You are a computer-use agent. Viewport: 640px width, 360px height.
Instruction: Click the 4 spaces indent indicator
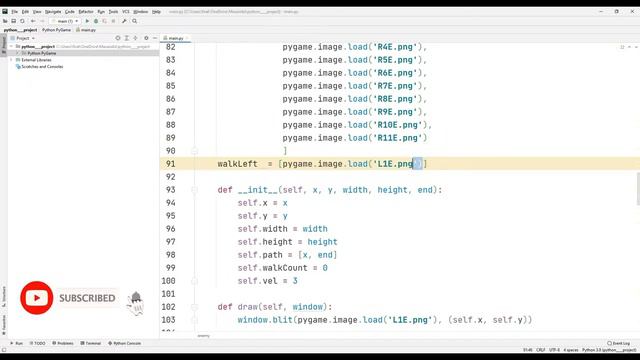tap(571, 350)
